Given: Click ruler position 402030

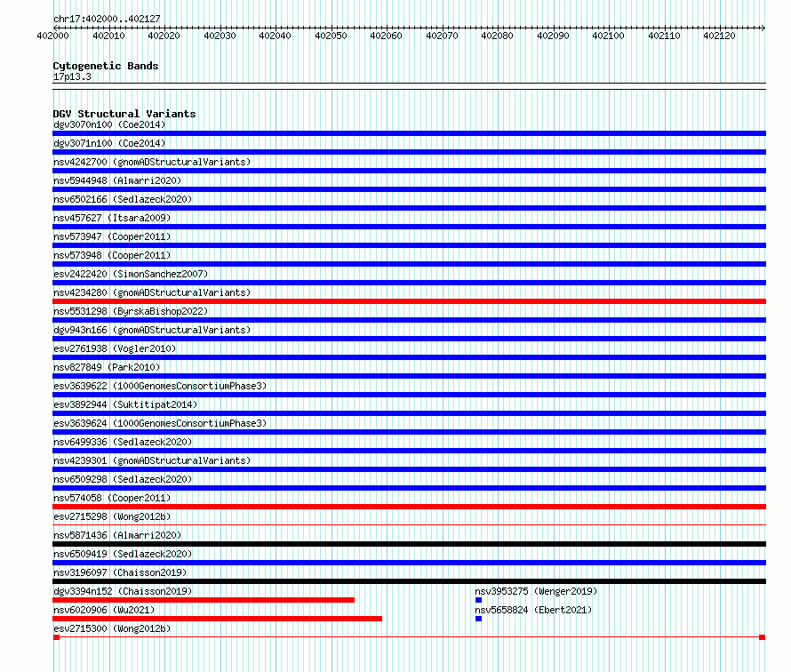Looking at the screenshot, I should [x=220, y=36].
